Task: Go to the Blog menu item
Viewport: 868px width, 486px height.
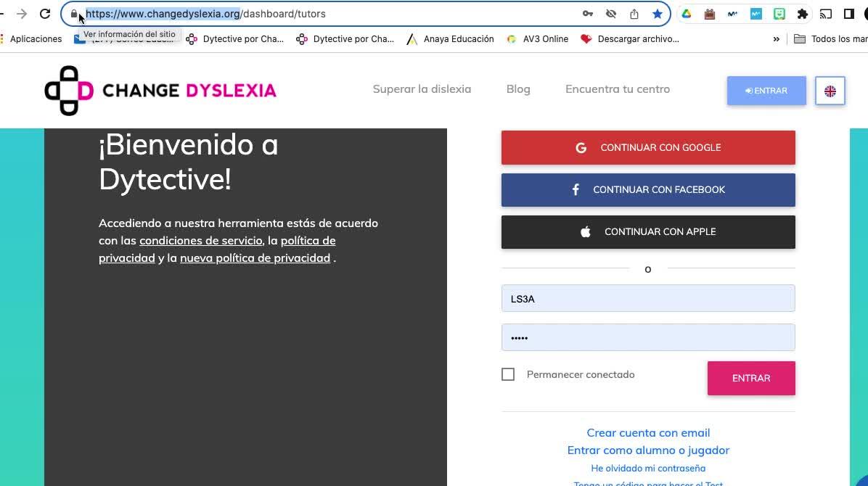Action: pyautogui.click(x=518, y=89)
